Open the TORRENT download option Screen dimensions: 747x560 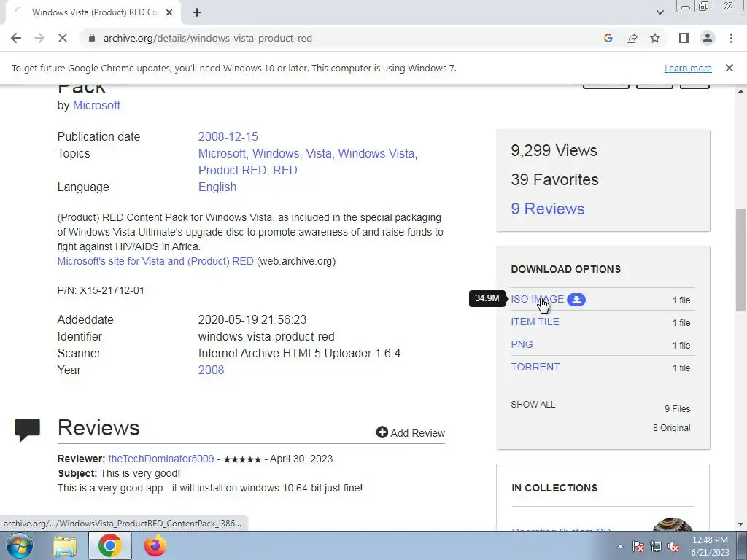[x=535, y=367]
